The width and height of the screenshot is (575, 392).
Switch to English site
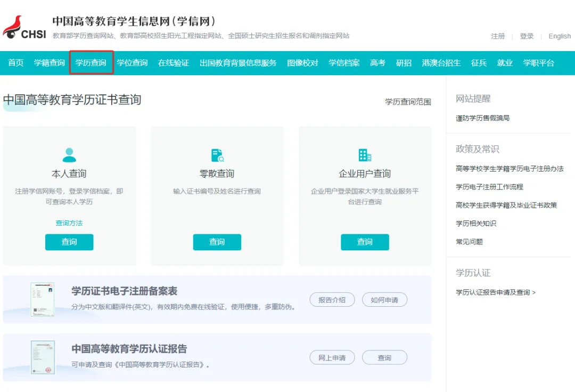(560, 36)
